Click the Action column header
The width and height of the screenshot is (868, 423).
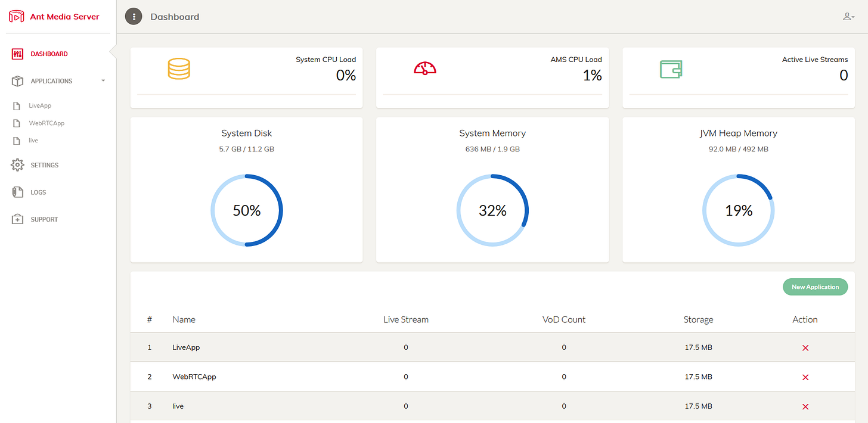[x=805, y=319]
